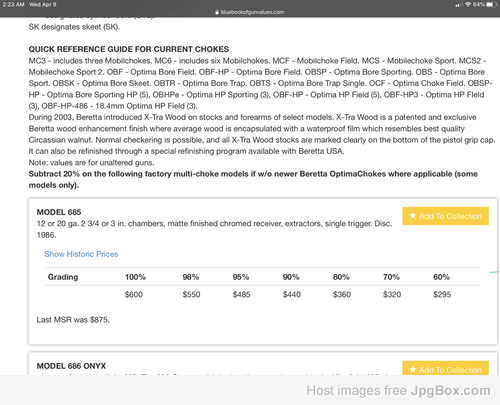
Task: Click the star icon in Model 685 Add To Collection
Action: pos(413,216)
